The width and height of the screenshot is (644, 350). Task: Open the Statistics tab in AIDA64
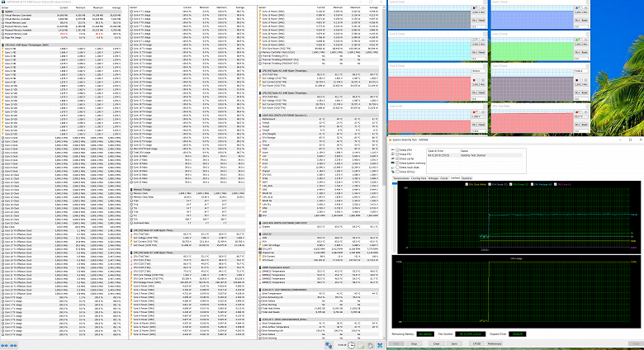[467, 177]
